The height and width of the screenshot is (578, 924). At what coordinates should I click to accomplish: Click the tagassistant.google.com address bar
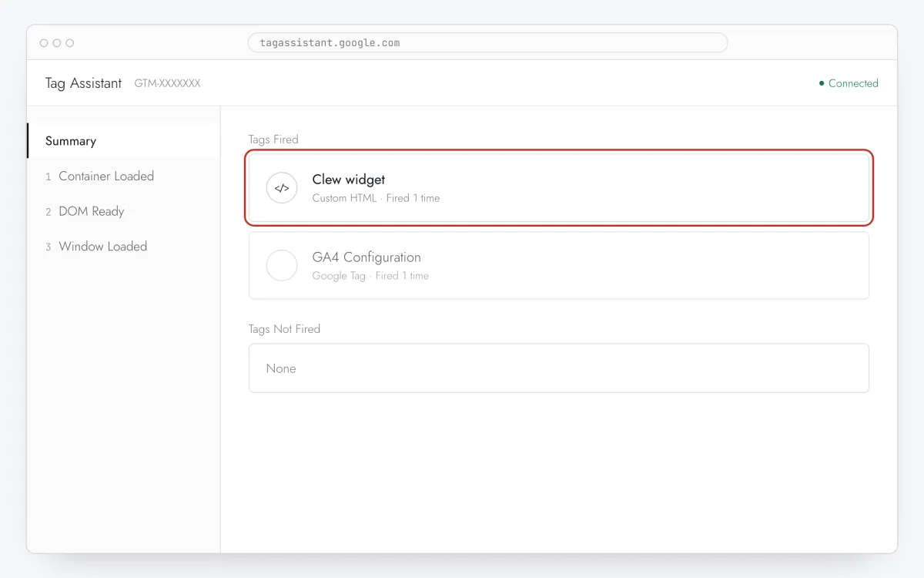487,42
